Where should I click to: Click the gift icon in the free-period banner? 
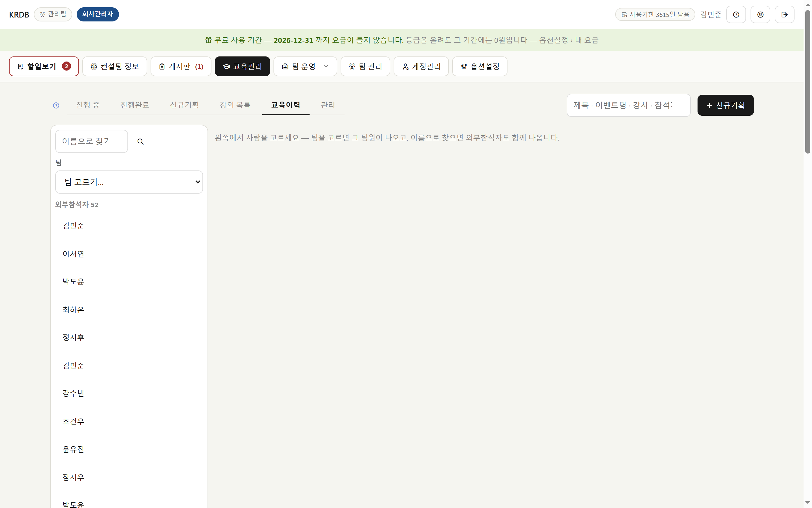coord(208,40)
